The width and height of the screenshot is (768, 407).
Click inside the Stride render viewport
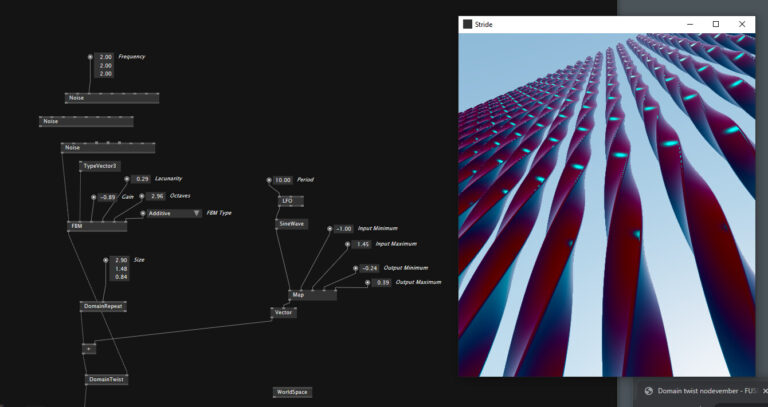point(606,205)
